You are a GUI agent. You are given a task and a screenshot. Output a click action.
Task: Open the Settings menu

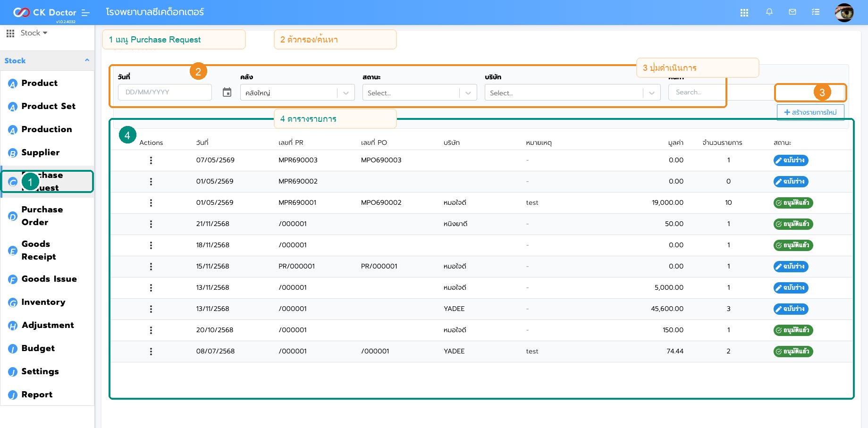coord(40,371)
